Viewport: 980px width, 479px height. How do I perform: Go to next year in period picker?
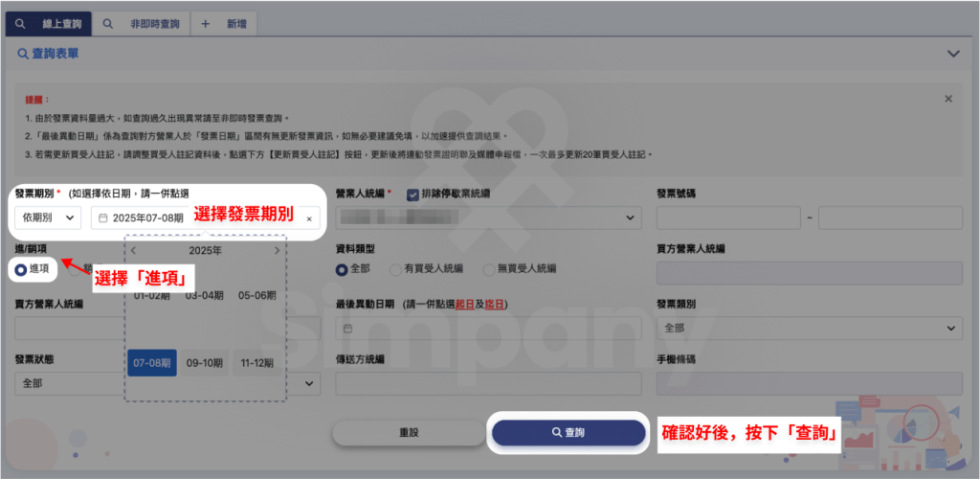point(278,251)
